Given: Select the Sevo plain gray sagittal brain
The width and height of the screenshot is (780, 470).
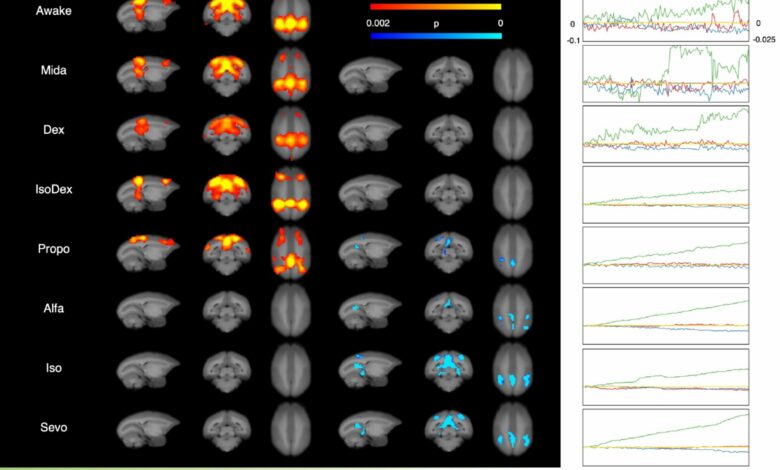Looking at the screenshot, I should (x=148, y=431).
